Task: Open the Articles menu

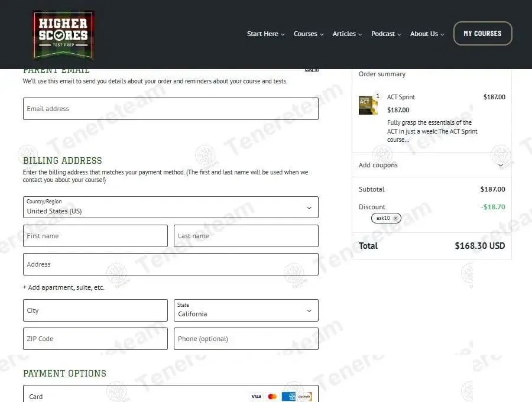Action: [347, 34]
